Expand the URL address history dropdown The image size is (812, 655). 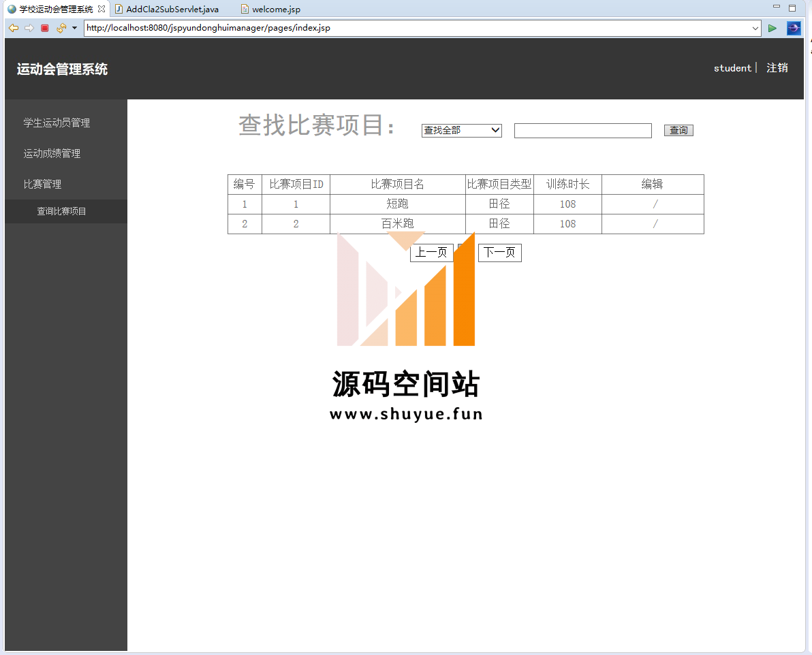coord(755,28)
